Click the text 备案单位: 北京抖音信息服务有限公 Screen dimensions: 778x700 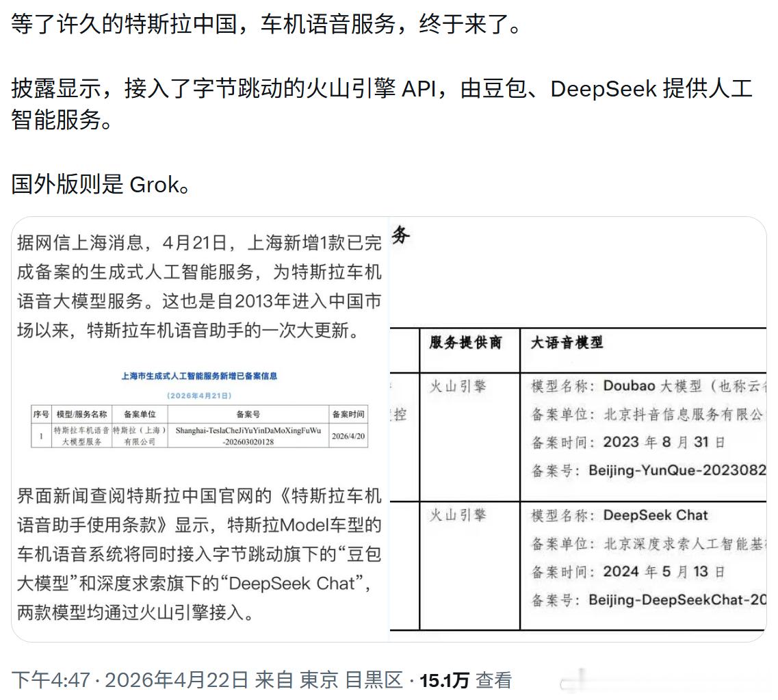coord(647,414)
